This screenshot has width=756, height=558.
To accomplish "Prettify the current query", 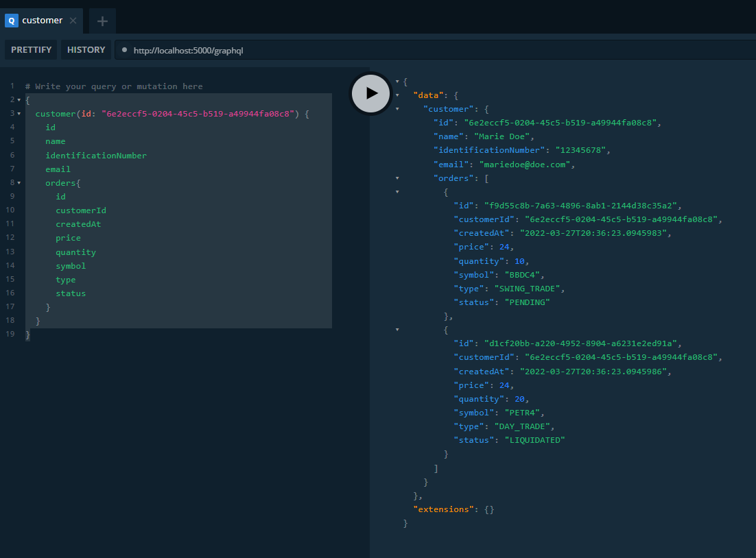I will 30,49.
